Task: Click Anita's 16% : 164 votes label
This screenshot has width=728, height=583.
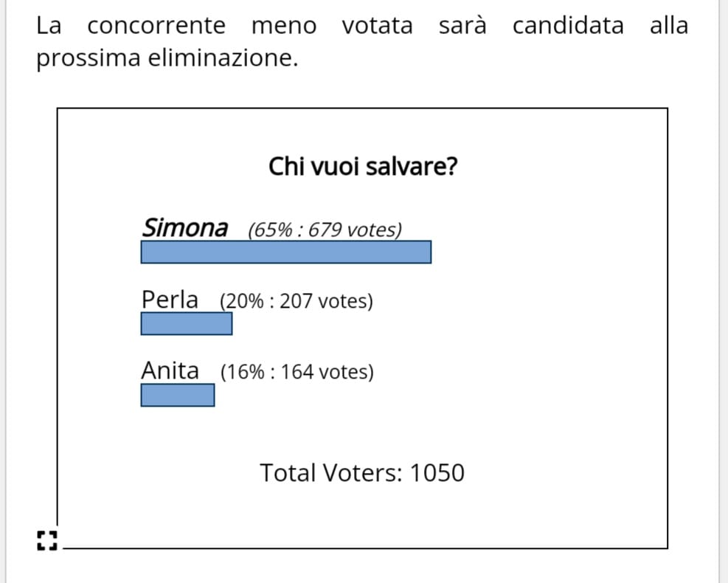Action: coord(297,373)
